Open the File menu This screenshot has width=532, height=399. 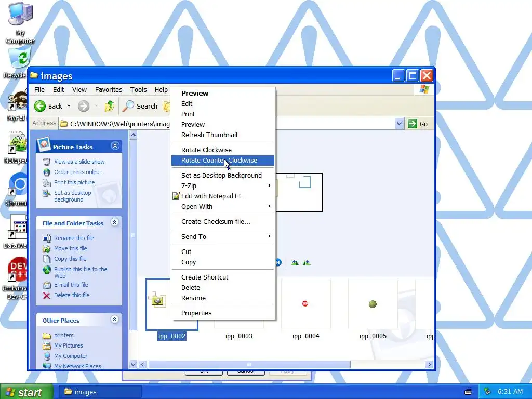tap(39, 89)
